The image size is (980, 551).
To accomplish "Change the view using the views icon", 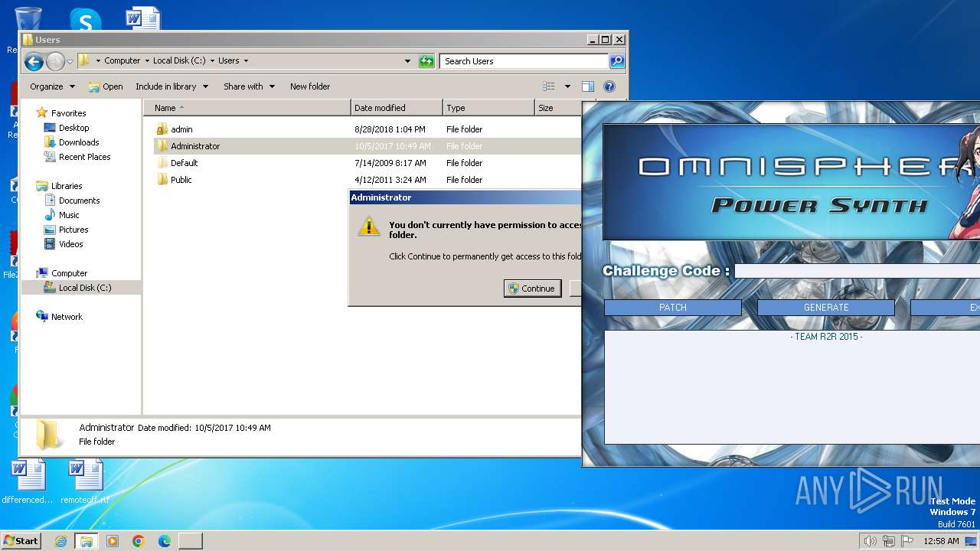I will point(548,86).
